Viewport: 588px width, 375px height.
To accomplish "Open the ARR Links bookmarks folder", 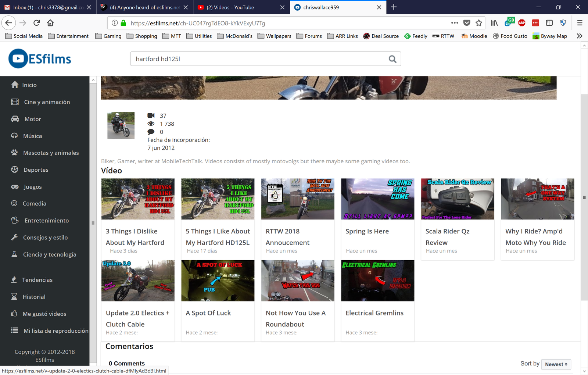I will 342,36.
